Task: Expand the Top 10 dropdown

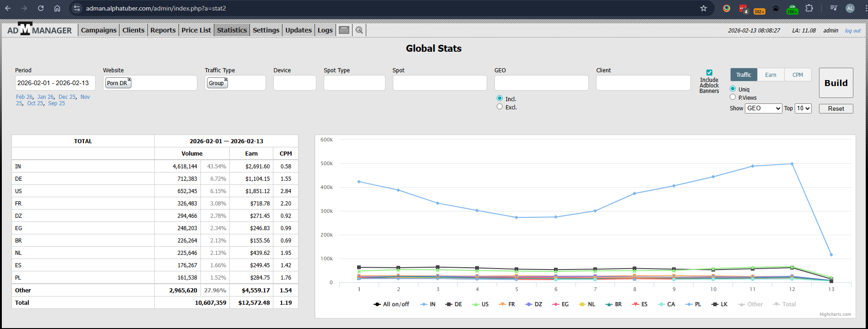Action: [803, 108]
